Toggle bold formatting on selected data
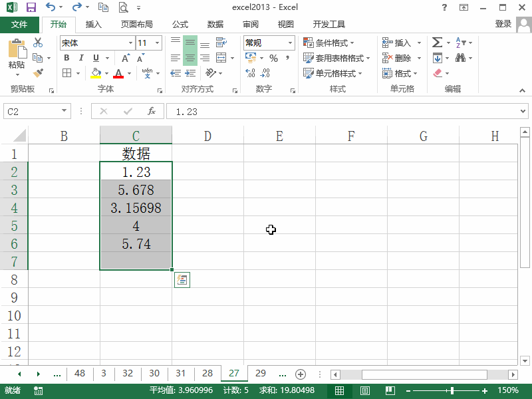This screenshot has height=399, width=532. (x=66, y=58)
